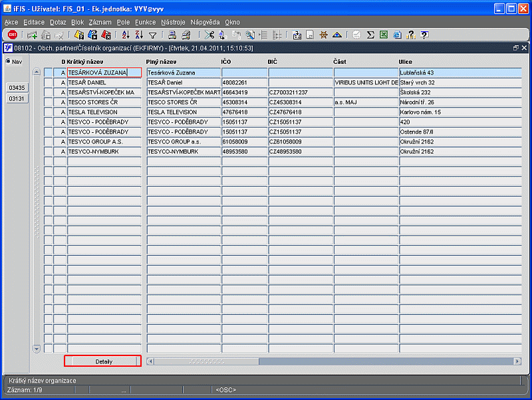Tick the checkbox for TESAŘSTVÍ-KOPEČEK row
The image size is (532, 400).
click(48, 92)
